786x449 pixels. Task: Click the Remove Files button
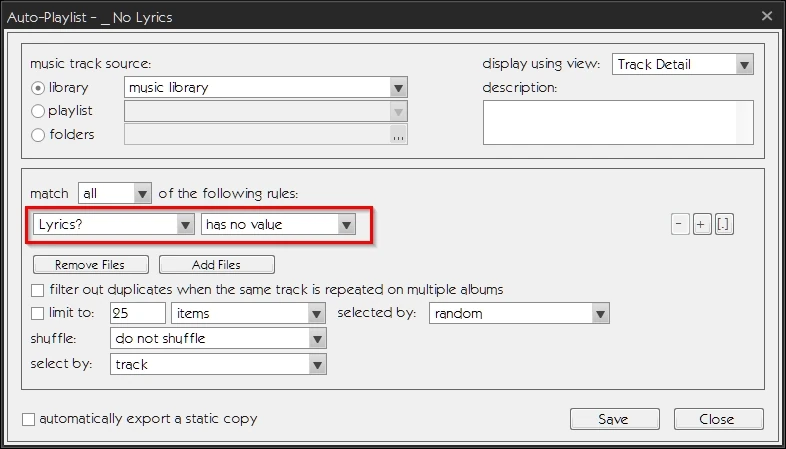(91, 265)
